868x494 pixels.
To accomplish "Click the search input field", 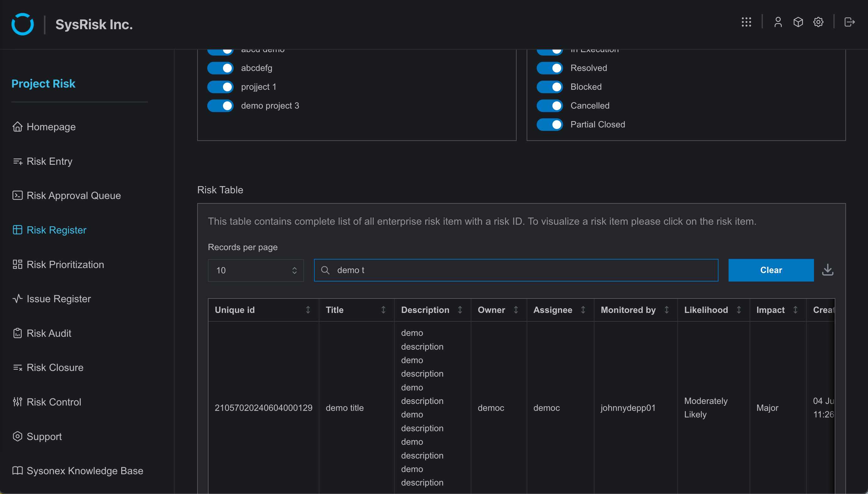I will coord(516,270).
